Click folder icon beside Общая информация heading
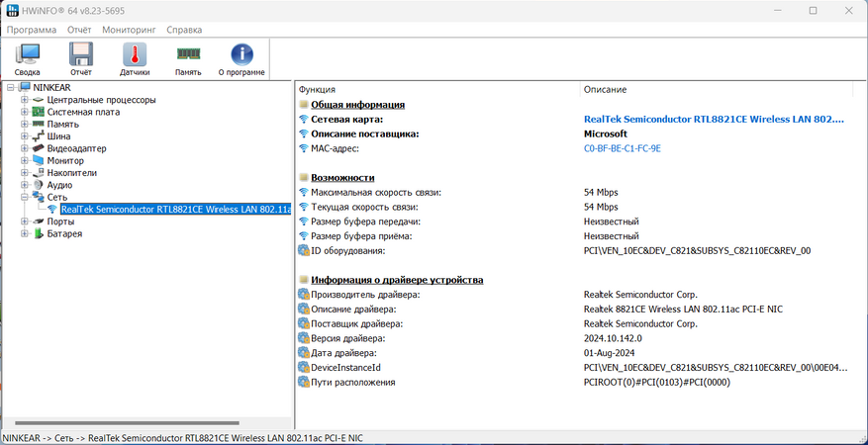This screenshot has width=868, height=445. pyautogui.click(x=304, y=105)
